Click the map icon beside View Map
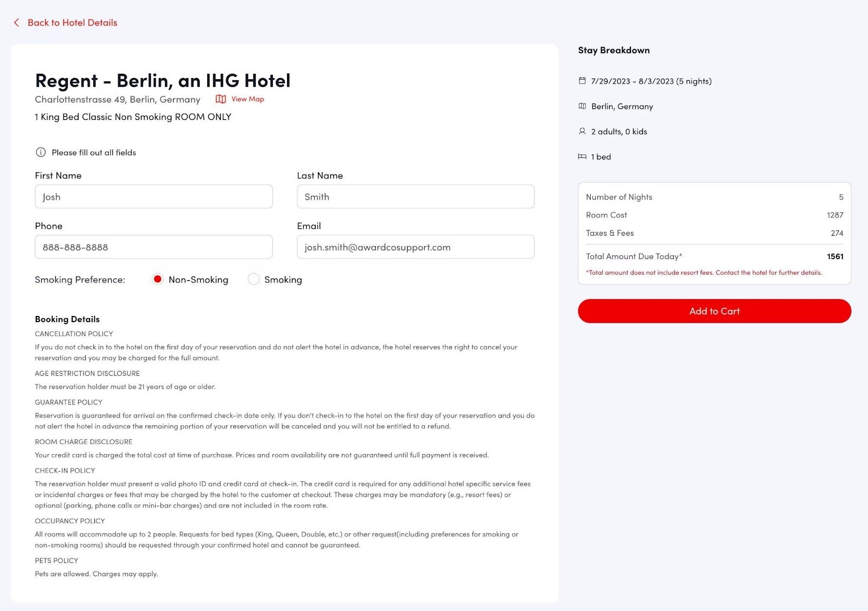 pyautogui.click(x=220, y=99)
